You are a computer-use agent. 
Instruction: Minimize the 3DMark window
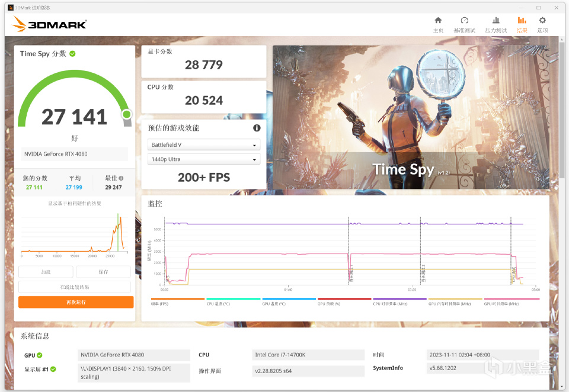point(521,8)
